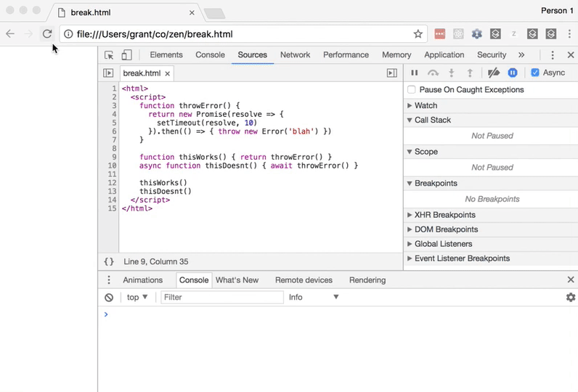The image size is (578, 392).
Task: Hide the debugger sidebar pane
Action: [392, 73]
